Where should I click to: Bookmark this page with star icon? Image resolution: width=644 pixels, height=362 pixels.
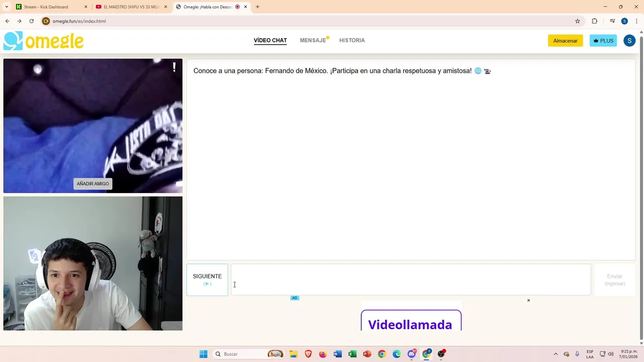(x=578, y=21)
